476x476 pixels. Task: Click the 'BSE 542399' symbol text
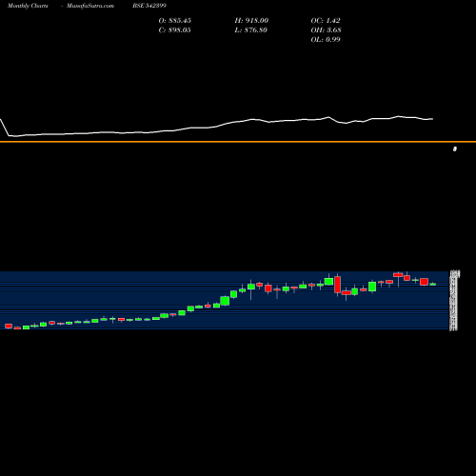pos(149,6)
